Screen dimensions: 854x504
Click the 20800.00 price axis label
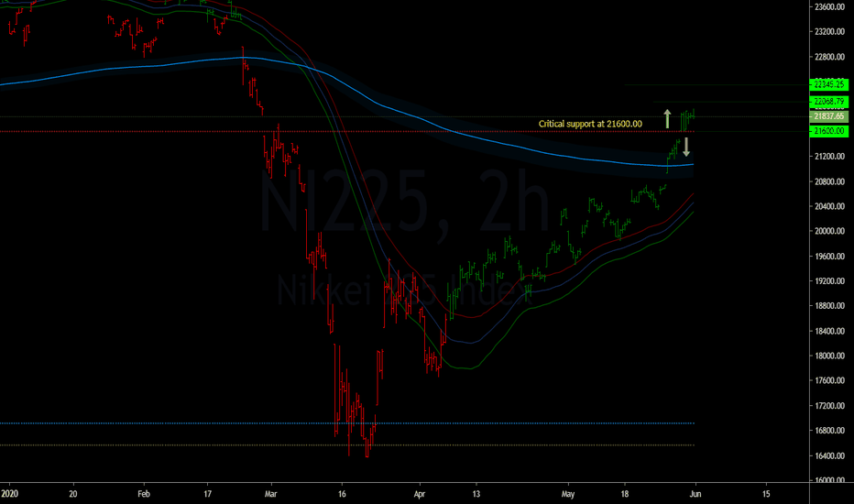point(829,181)
